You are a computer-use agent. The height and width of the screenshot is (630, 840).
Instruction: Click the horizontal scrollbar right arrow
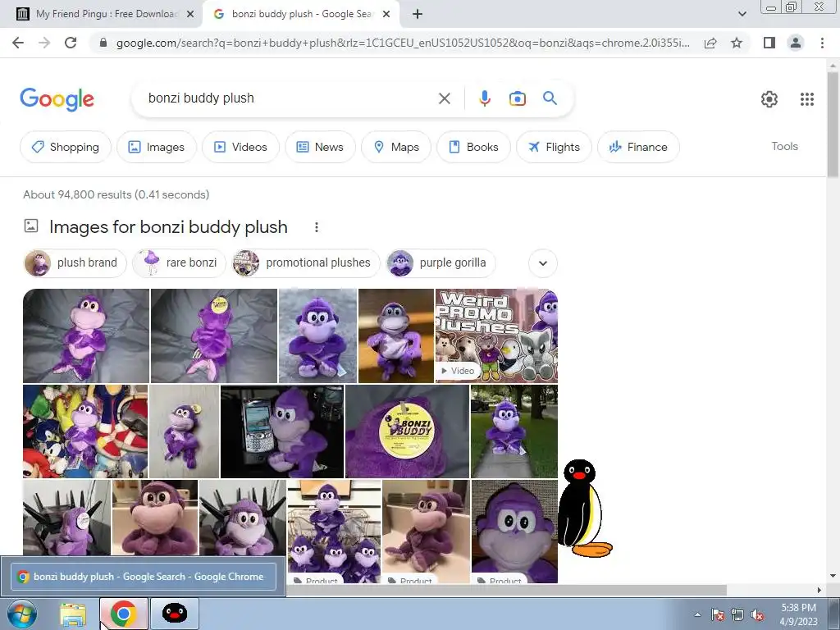[x=819, y=590]
